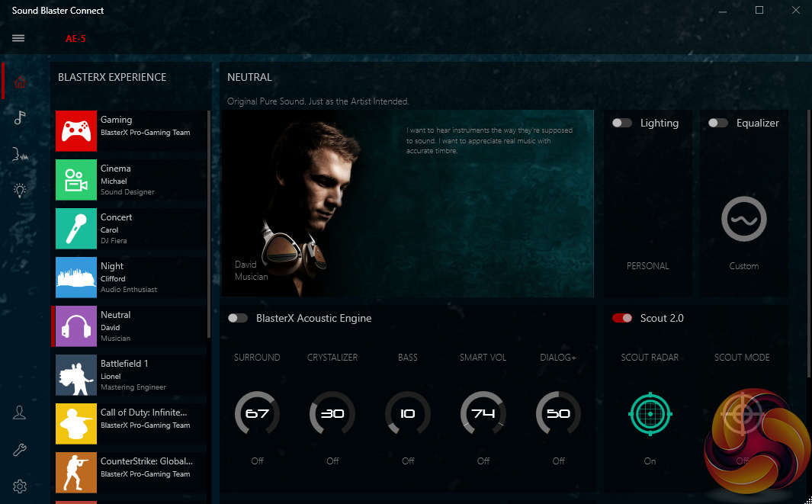This screenshot has width=812, height=504.
Task: Open the hamburger menu
Action: click(x=18, y=38)
